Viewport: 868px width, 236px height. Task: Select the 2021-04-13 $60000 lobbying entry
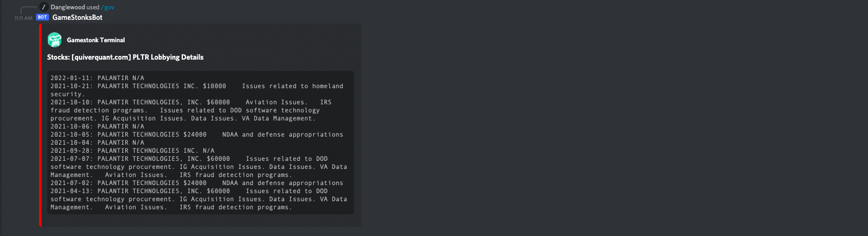[x=199, y=199]
